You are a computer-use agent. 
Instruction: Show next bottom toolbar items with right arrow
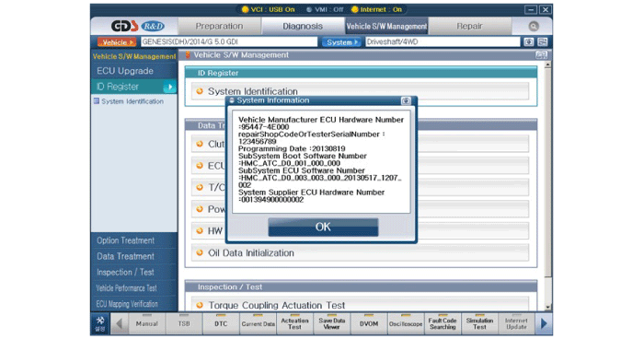544,323
